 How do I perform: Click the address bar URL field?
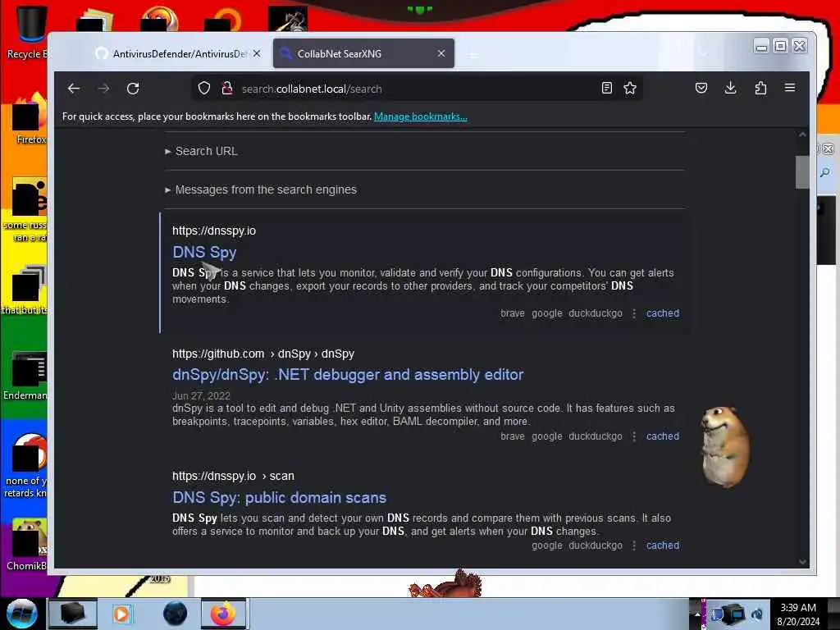pos(418,89)
